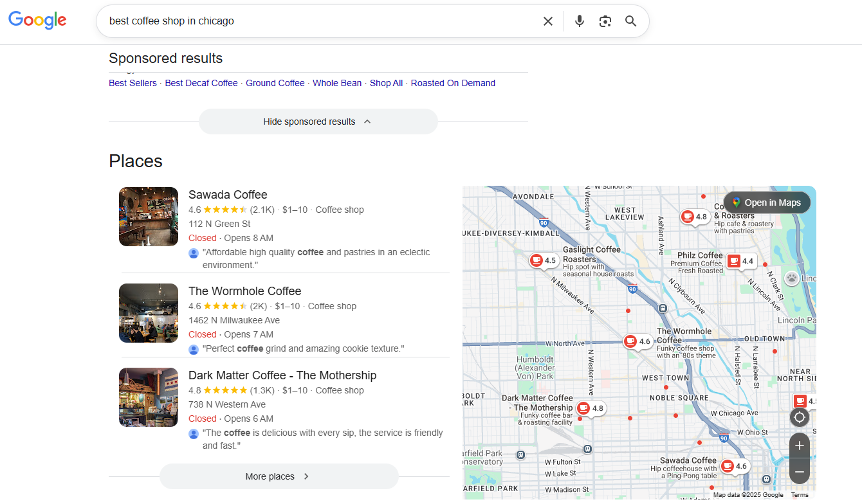Screen dimensions: 862x504
Task: Clear the search box text
Action: tap(548, 21)
